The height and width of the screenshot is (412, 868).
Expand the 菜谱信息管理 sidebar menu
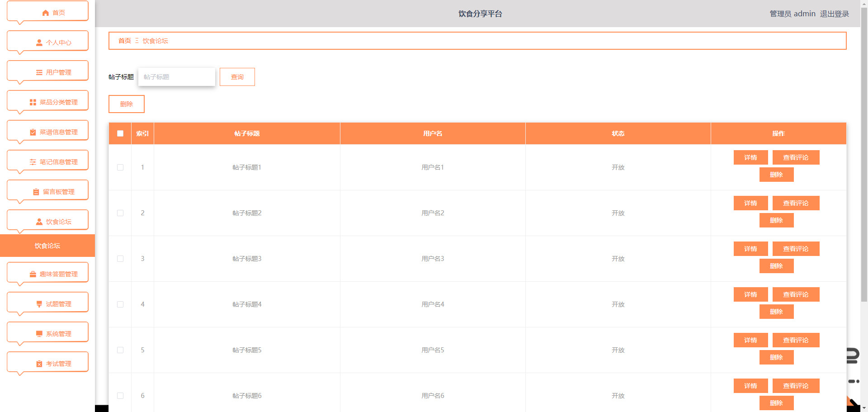[x=47, y=132]
